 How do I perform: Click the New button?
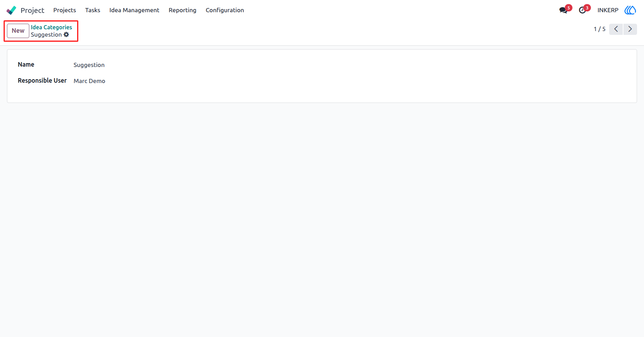(x=18, y=31)
